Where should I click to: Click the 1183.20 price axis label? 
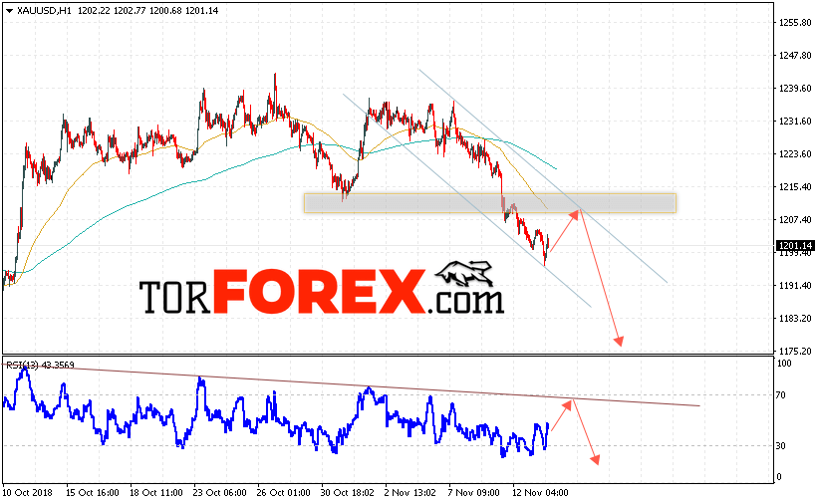click(x=795, y=319)
